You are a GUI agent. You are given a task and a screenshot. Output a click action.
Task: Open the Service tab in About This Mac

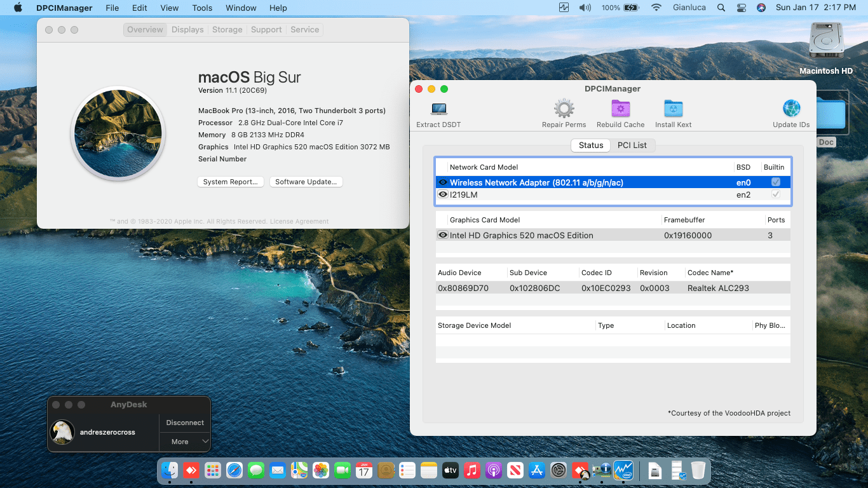(x=305, y=30)
